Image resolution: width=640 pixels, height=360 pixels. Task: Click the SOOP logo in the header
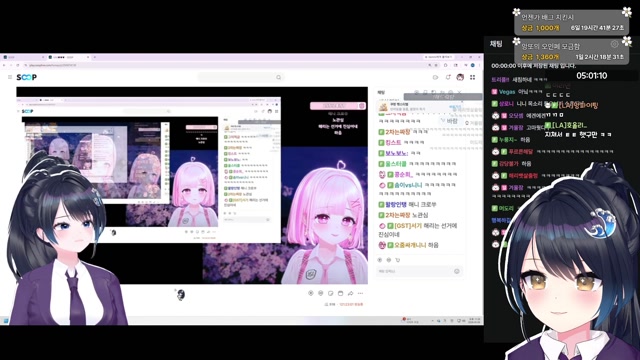pos(27,77)
